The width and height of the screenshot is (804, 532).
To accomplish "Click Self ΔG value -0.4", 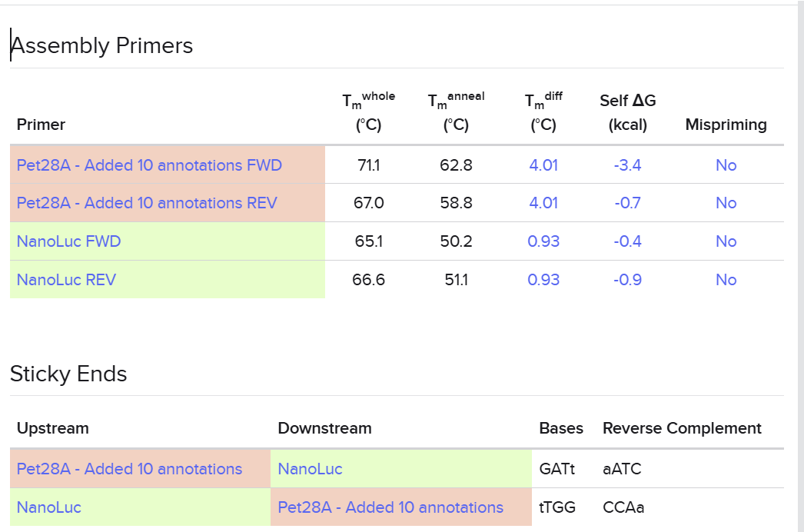I will click(628, 241).
